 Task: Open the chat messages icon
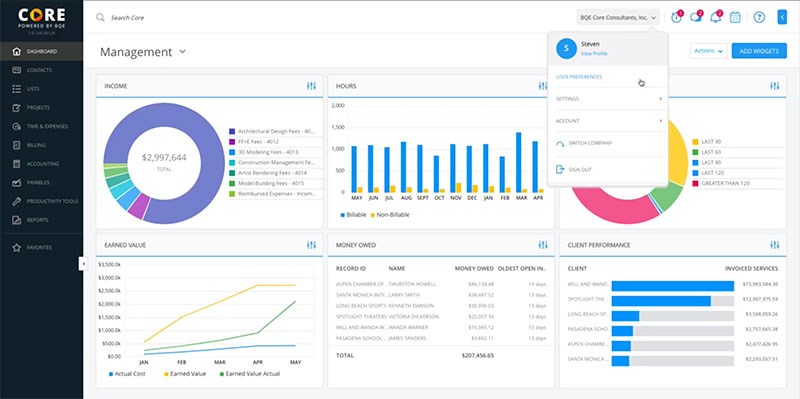696,17
